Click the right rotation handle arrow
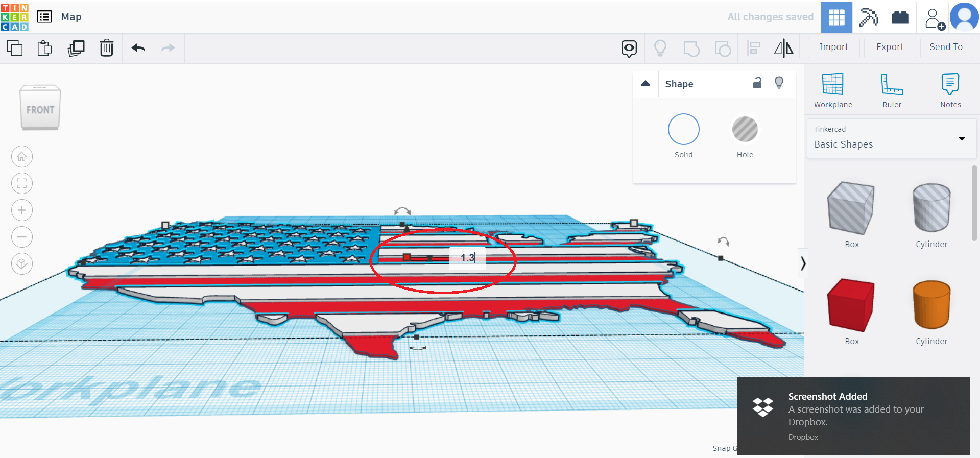 723,241
